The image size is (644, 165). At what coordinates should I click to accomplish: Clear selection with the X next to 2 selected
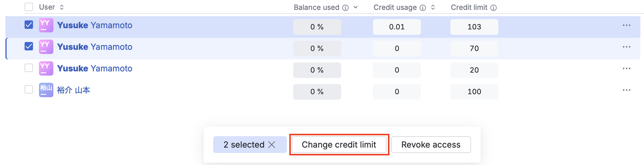[x=272, y=145]
